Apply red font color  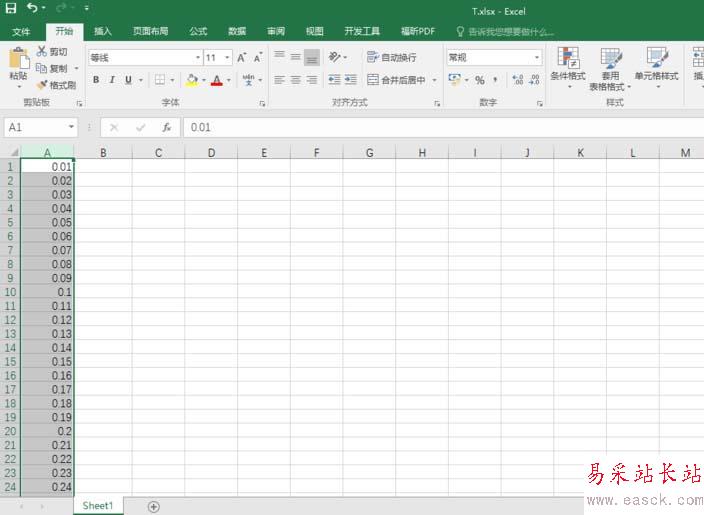click(x=217, y=80)
